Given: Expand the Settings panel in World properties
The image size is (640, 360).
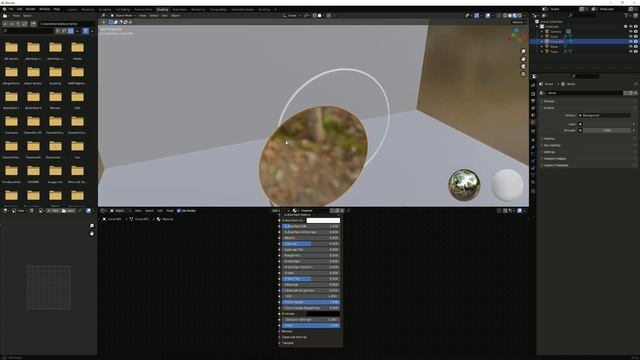Looking at the screenshot, I should click(x=549, y=152).
